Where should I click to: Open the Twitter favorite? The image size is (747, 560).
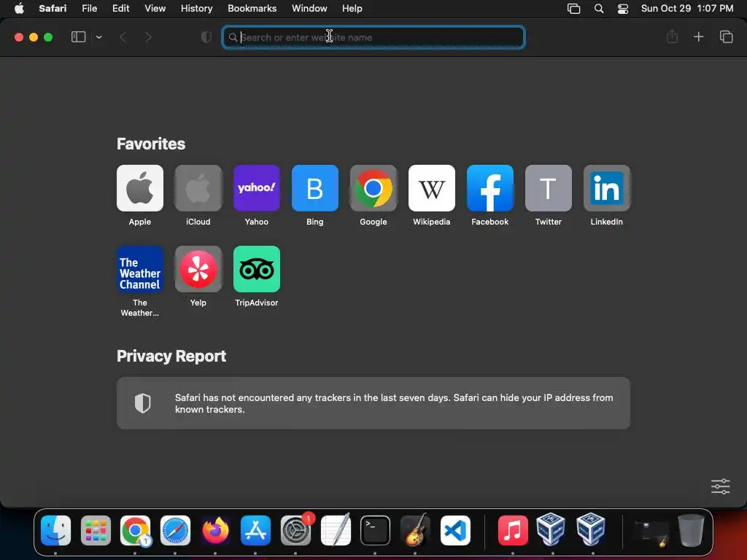click(549, 188)
